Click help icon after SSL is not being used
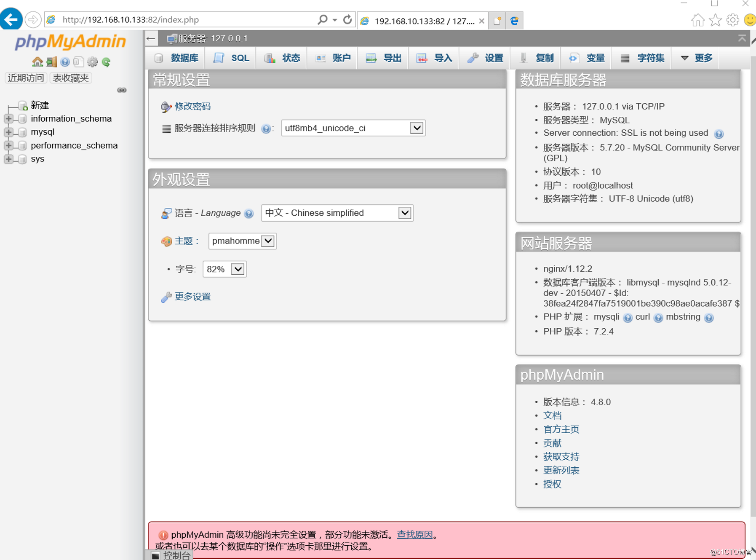This screenshot has height=560, width=756. pos(719,134)
